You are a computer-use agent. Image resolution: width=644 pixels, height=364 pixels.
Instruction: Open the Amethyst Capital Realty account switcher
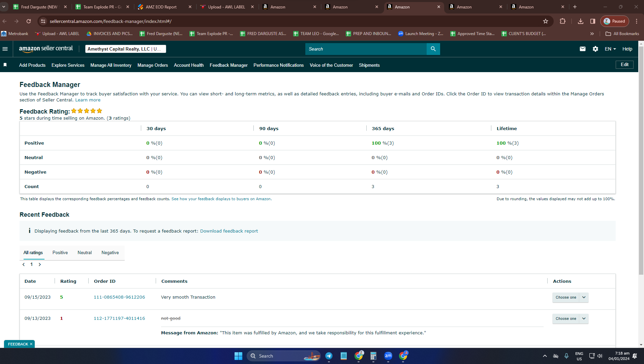[126, 49]
